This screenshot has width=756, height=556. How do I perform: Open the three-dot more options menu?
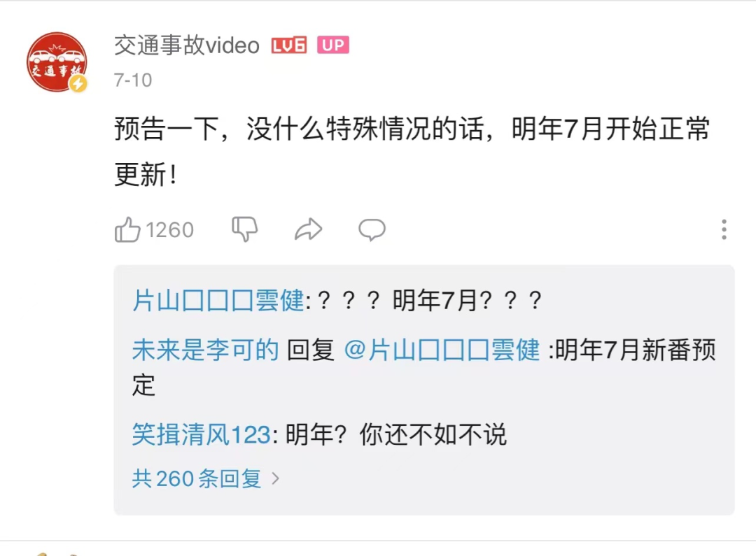[x=724, y=229]
